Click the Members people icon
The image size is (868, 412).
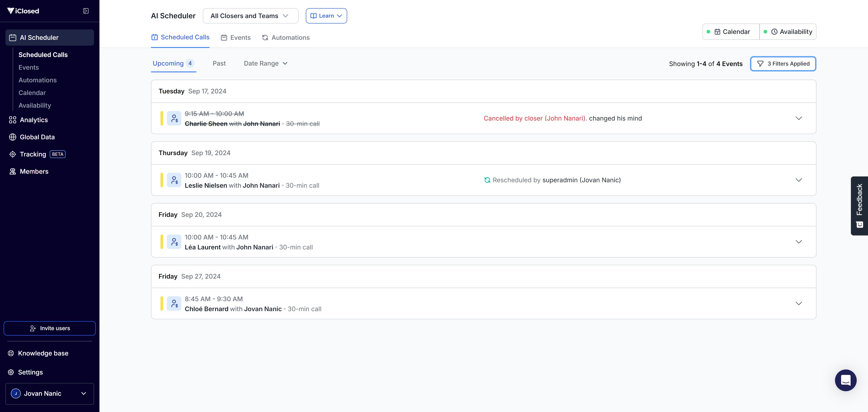point(12,172)
